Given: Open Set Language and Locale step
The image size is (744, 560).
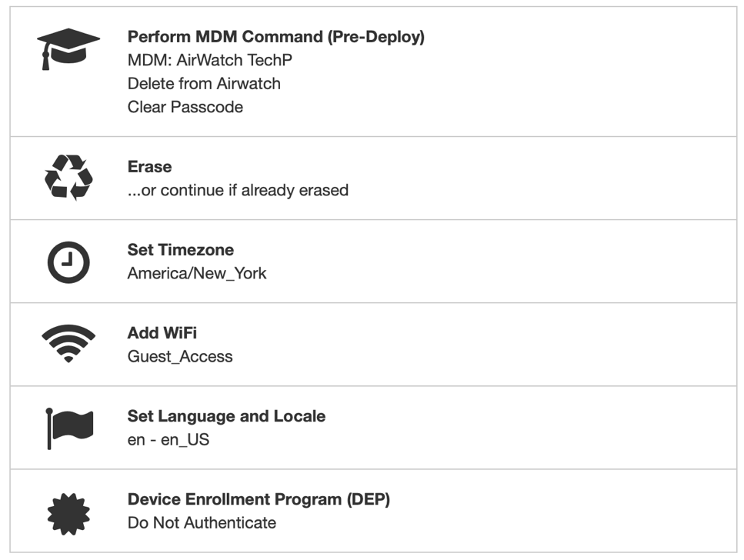Looking at the screenshot, I should pos(226,416).
